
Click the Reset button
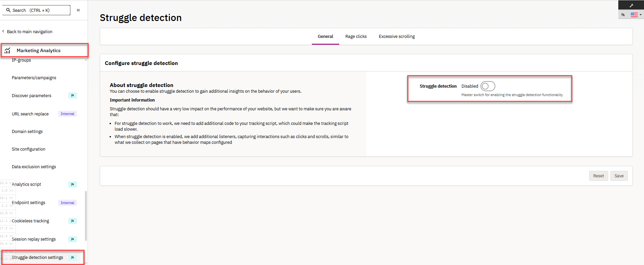pos(598,176)
